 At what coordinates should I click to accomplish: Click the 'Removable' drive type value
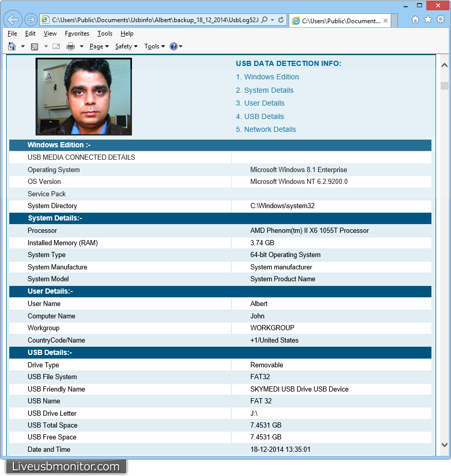[x=266, y=365]
